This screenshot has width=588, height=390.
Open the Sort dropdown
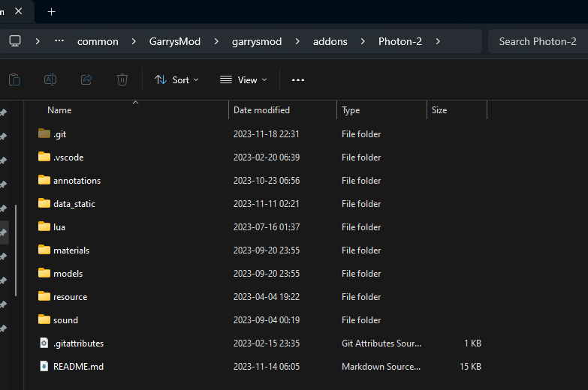tap(176, 79)
